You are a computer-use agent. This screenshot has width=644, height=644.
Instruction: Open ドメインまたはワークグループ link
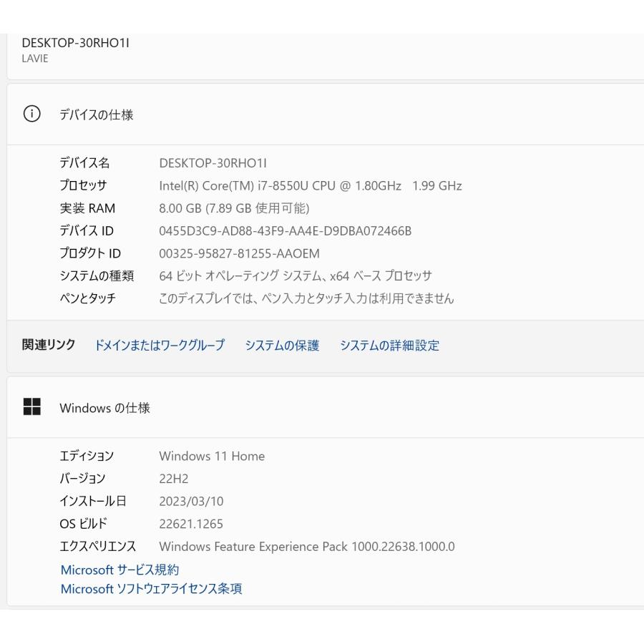(160, 345)
